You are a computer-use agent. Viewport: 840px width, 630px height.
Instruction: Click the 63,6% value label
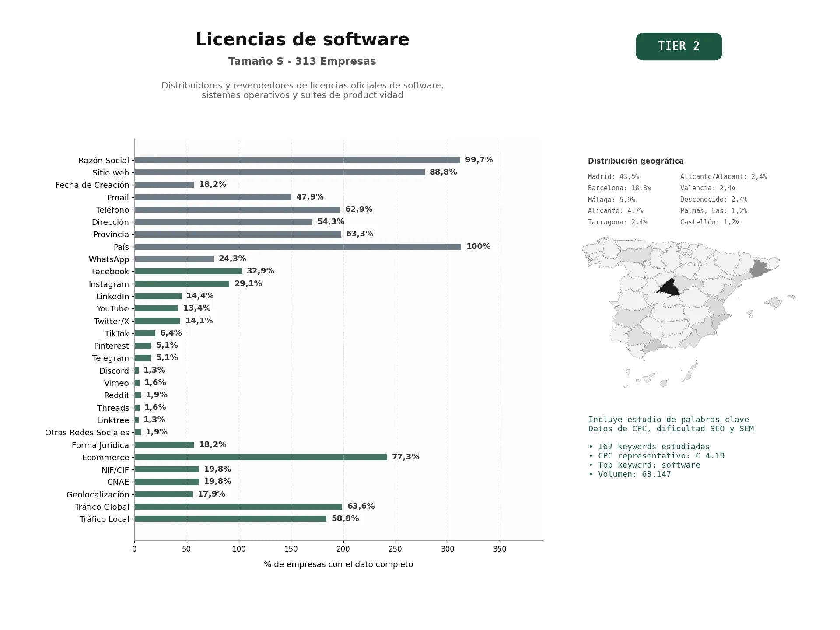(x=361, y=506)
